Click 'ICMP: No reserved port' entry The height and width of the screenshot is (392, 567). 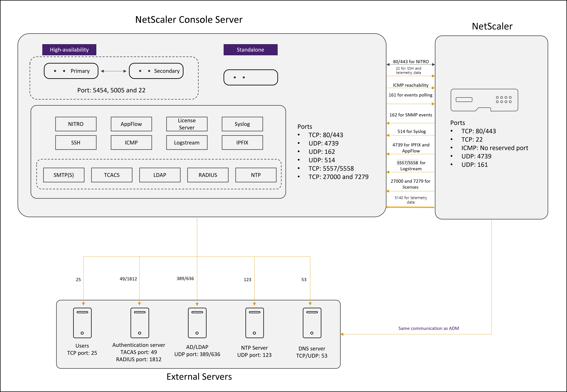[x=495, y=148]
